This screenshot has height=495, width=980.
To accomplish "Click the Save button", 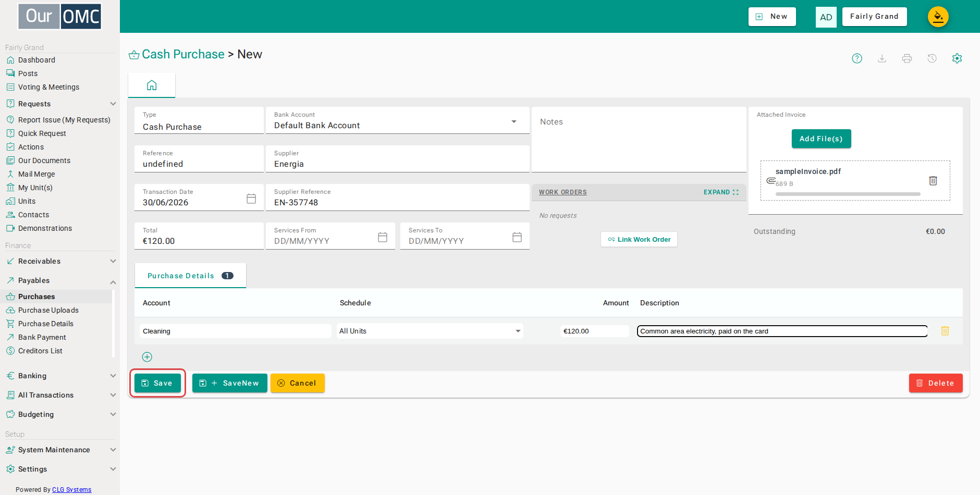I will (x=157, y=383).
